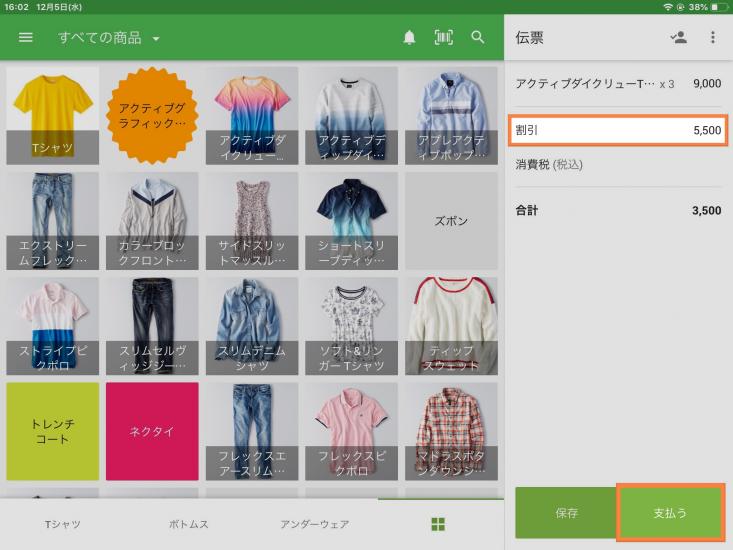The width and height of the screenshot is (733, 550).
Task: Select the orange アクティブグラフィック product tile
Action: [152, 115]
